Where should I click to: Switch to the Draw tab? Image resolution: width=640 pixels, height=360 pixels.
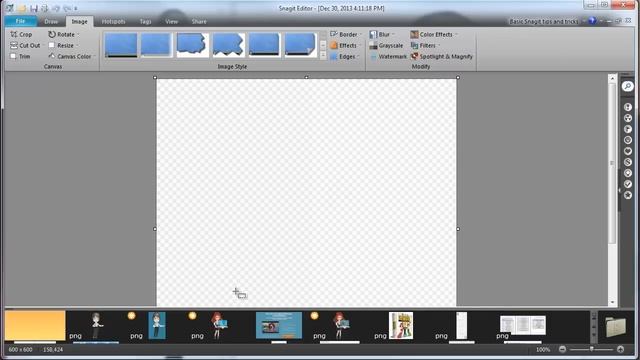51,22
